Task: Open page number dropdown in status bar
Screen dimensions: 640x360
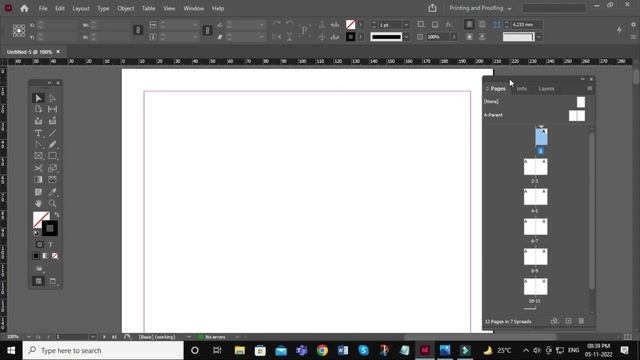Action: tap(93, 337)
